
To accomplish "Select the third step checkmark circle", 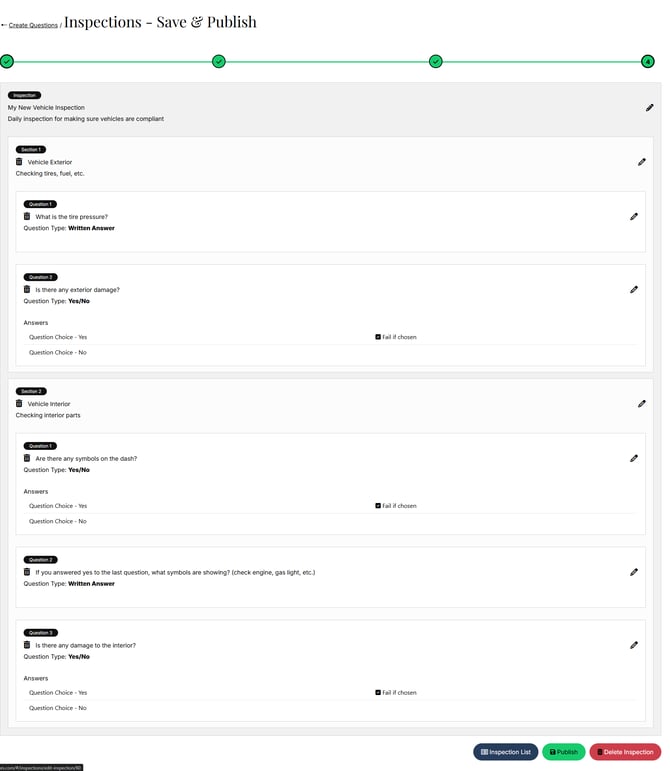I will [x=435, y=61].
